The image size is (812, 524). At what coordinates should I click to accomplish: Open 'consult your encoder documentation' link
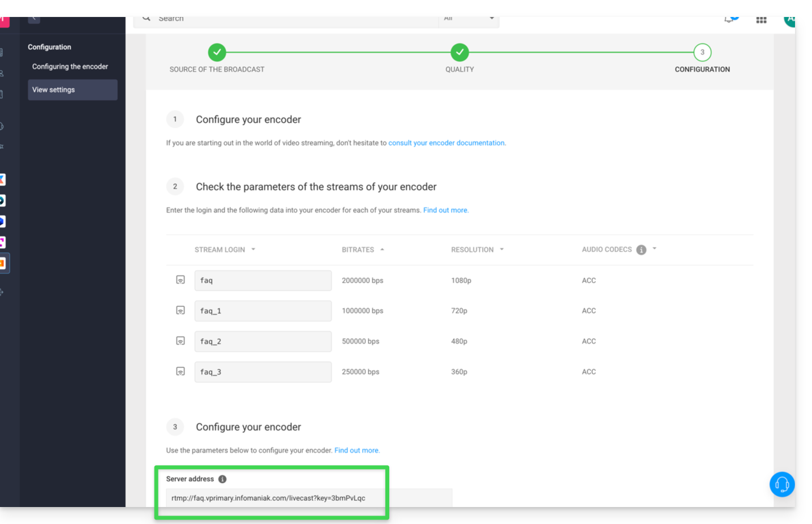point(446,143)
